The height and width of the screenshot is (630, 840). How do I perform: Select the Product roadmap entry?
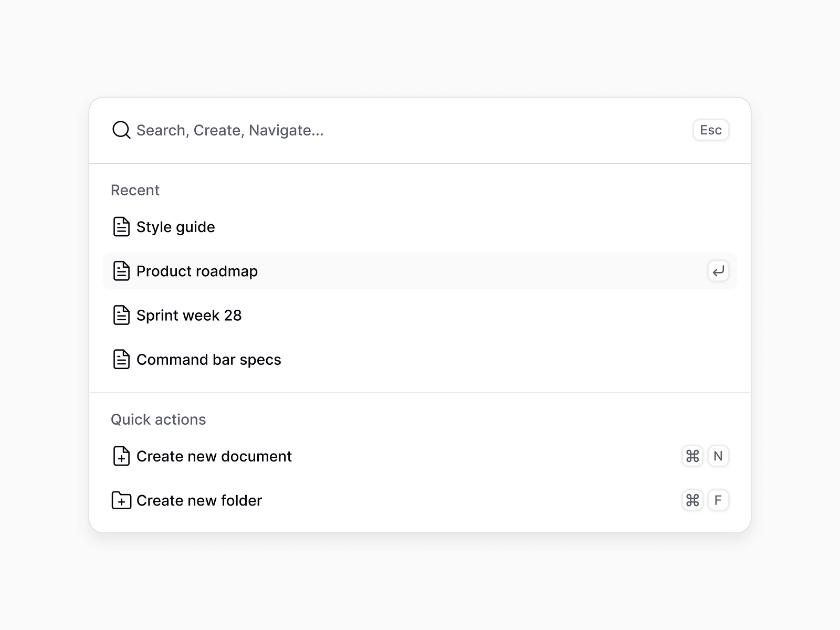click(197, 271)
